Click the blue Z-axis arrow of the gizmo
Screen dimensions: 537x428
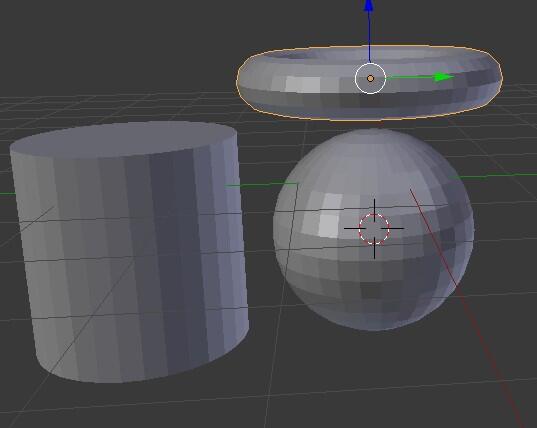(x=369, y=31)
